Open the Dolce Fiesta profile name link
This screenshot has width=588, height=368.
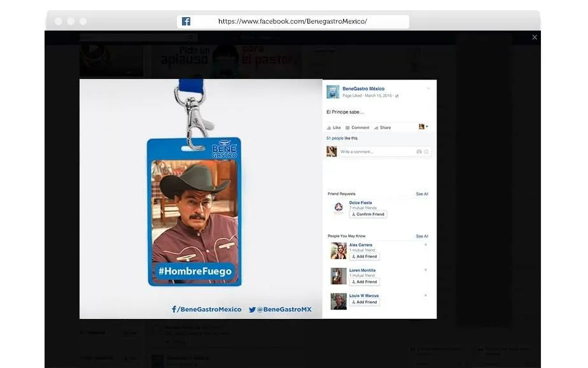(x=361, y=203)
